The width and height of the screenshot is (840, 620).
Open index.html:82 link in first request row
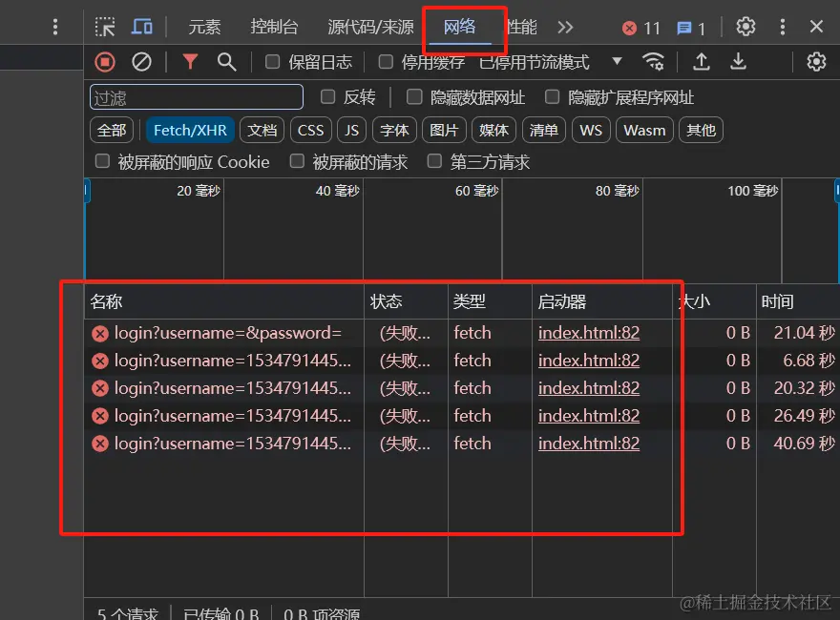(x=589, y=333)
